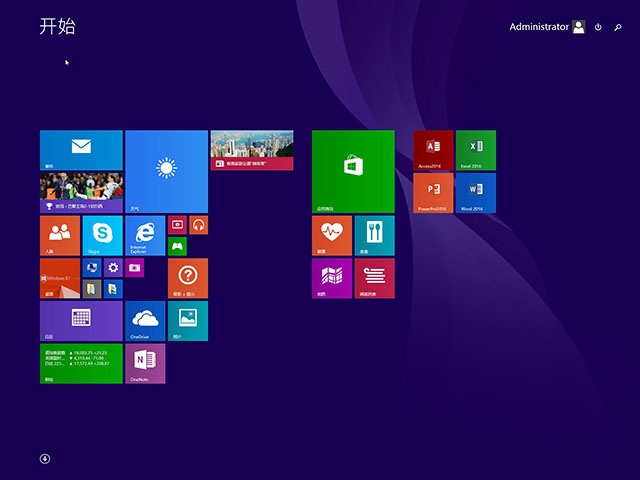Open the Food and Drink fork tile
Viewport: 640px width, 480px height.
[x=374, y=236]
